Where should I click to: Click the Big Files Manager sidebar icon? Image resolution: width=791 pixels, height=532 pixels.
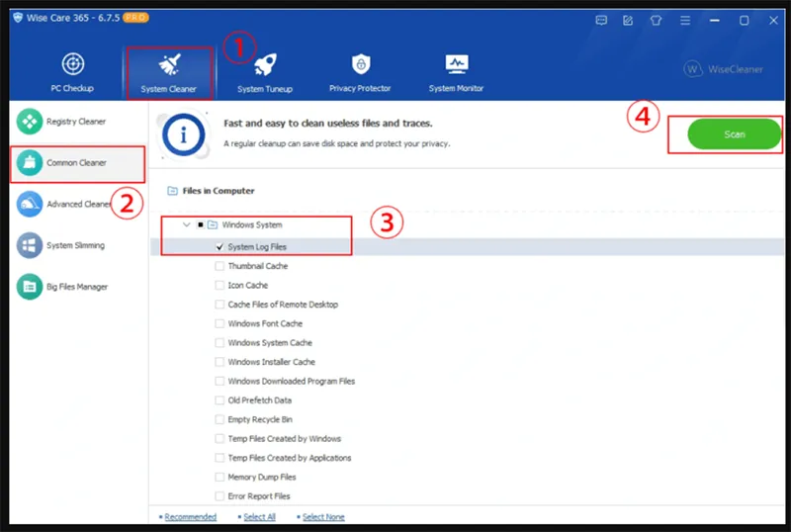pyautogui.click(x=30, y=287)
